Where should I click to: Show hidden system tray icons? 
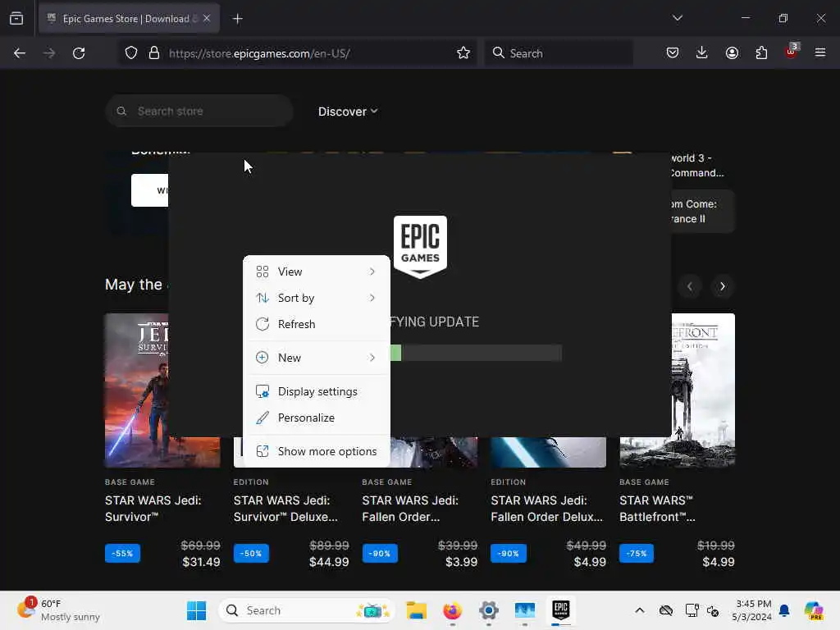point(640,610)
